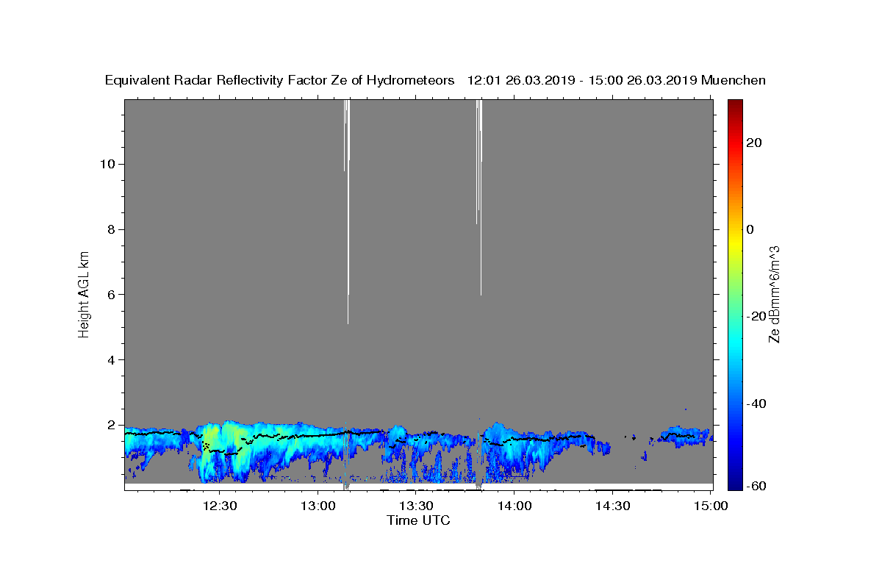Click the height tick label '10'
The height and width of the screenshot is (588, 882).
(x=107, y=164)
